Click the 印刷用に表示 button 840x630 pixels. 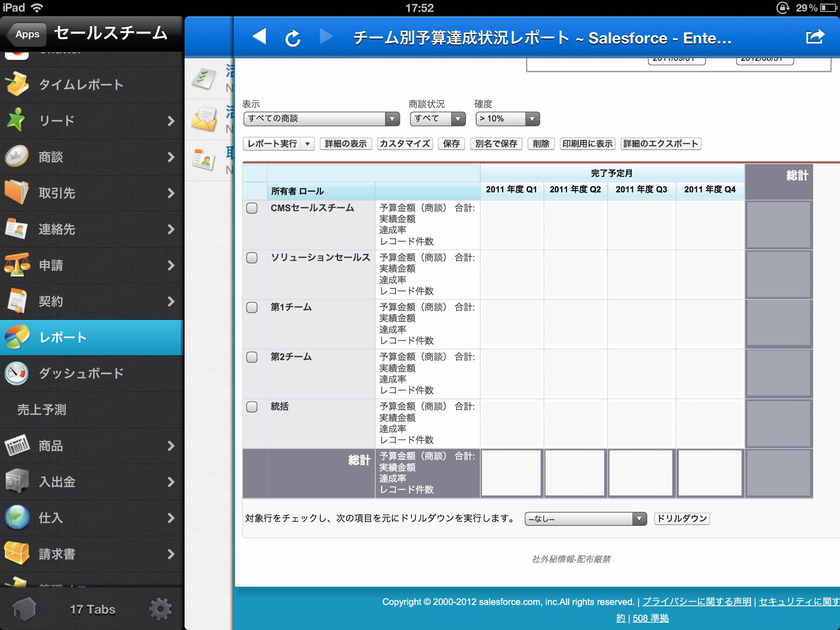[587, 144]
